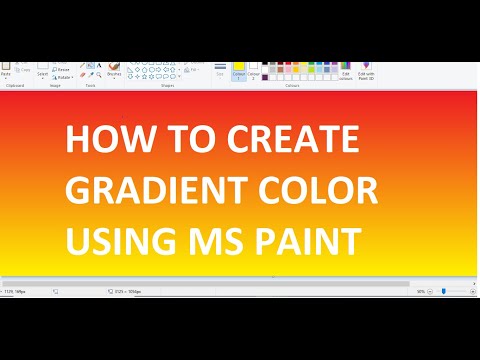The height and width of the screenshot is (360, 480).
Task: Choose the hexagon shape
Action: coord(151,70)
